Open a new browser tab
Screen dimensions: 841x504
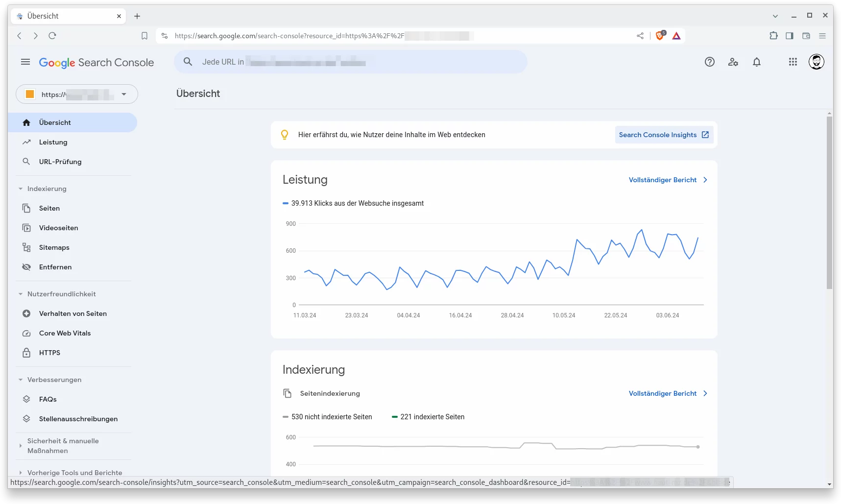coord(137,16)
